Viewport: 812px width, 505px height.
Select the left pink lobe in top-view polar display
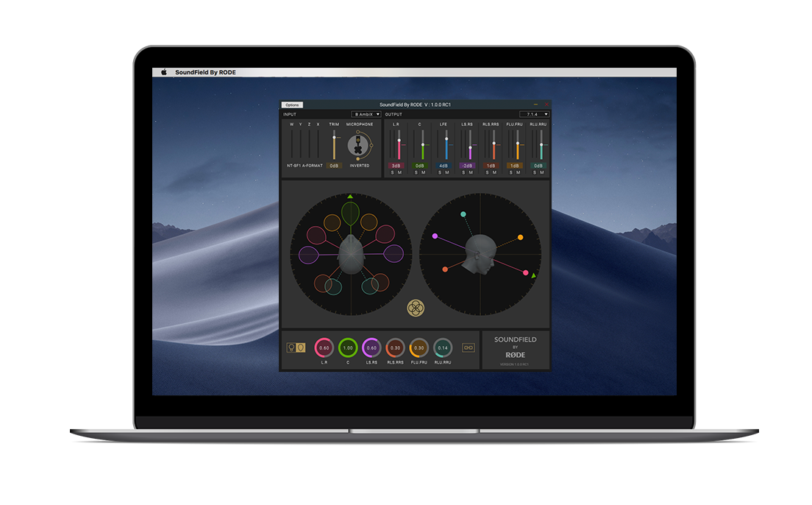pyautogui.click(x=316, y=235)
